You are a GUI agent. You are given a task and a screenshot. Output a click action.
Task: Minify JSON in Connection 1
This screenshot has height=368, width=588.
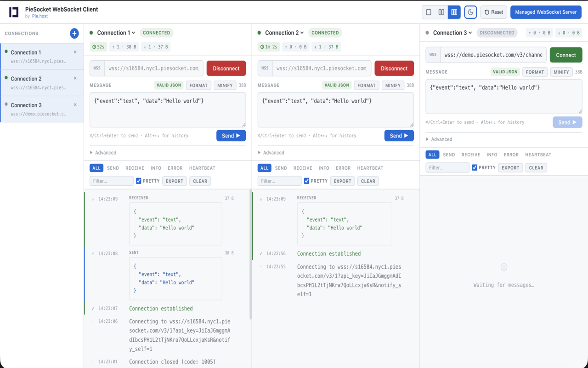point(225,85)
